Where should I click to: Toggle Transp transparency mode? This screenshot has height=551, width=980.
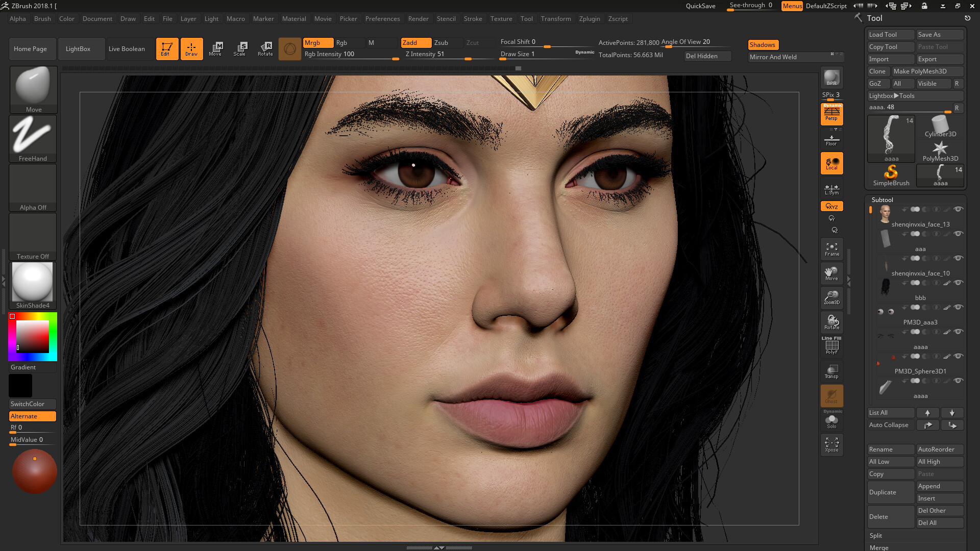point(831,371)
